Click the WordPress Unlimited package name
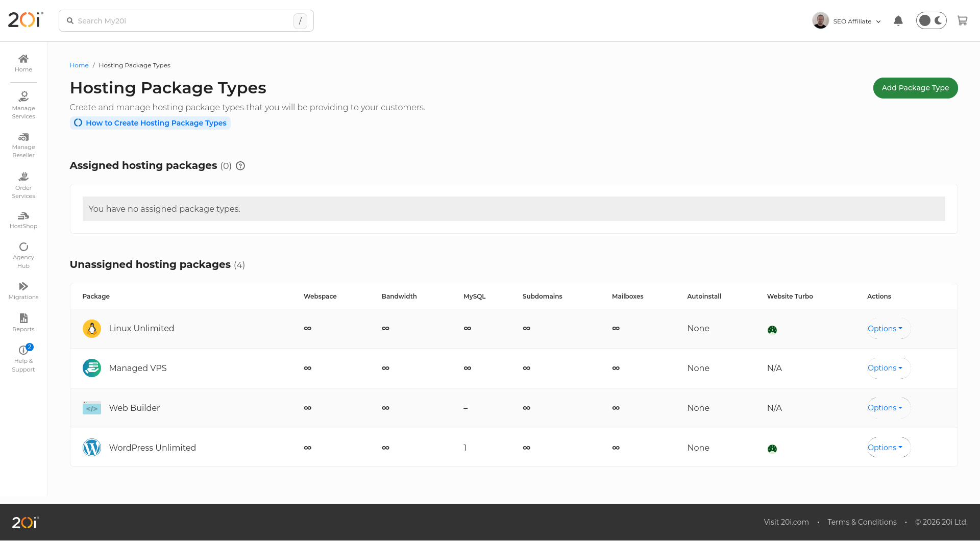 click(152, 448)
